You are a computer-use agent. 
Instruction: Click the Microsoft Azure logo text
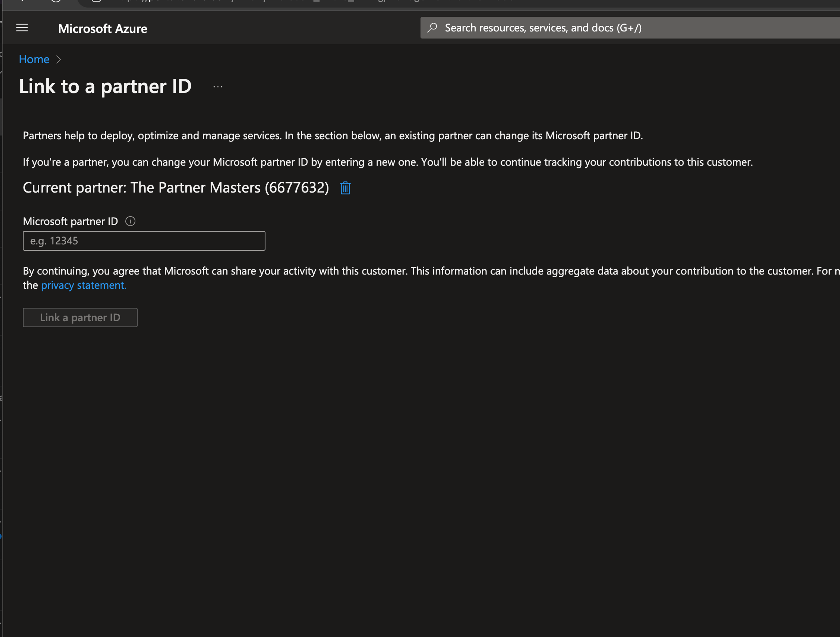click(x=103, y=28)
